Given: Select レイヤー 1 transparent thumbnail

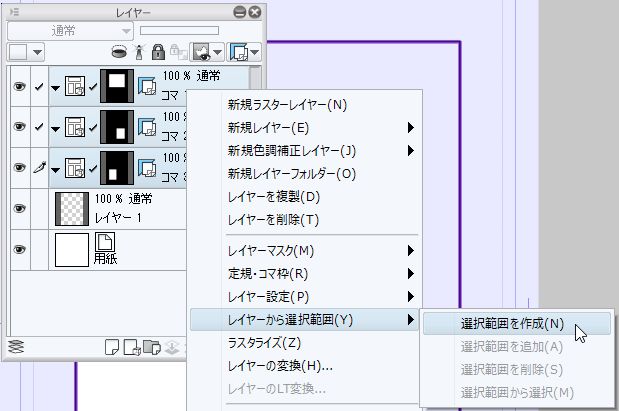Looking at the screenshot, I should [72, 209].
